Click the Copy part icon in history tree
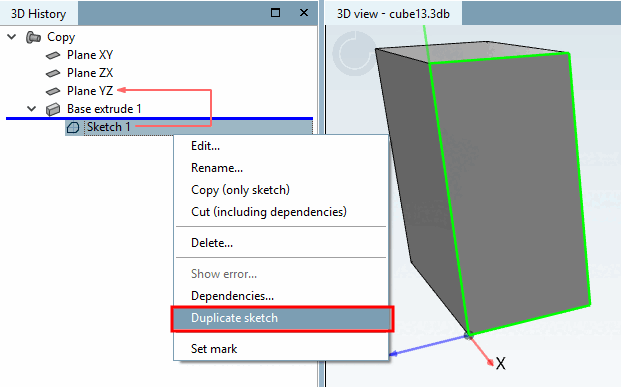621x387 pixels. pyautogui.click(x=33, y=37)
